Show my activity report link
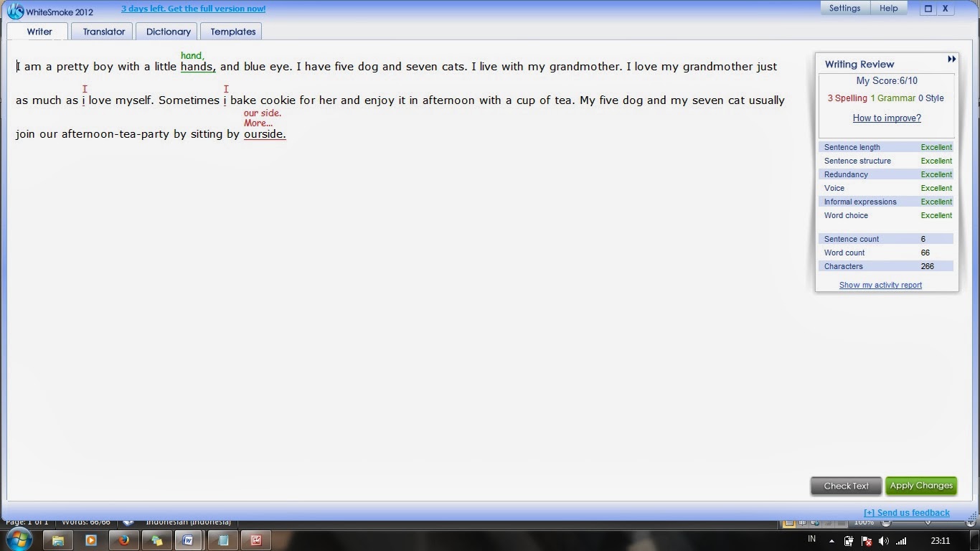Screen dimensions: 980x551 tap(880, 285)
